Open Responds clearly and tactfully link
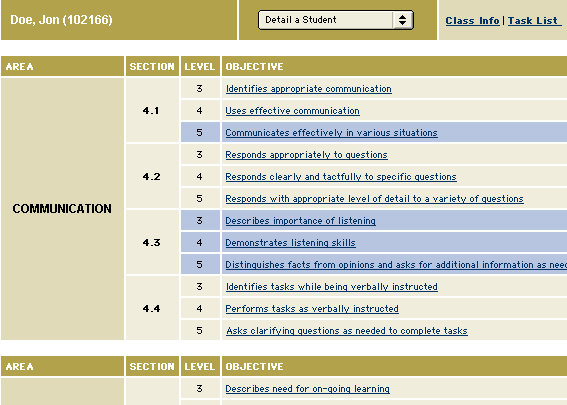The width and height of the screenshot is (567, 405). coord(341,177)
